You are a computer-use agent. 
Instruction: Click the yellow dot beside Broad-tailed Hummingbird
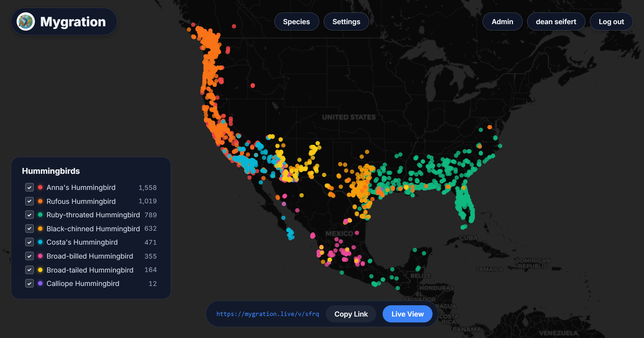pos(40,270)
